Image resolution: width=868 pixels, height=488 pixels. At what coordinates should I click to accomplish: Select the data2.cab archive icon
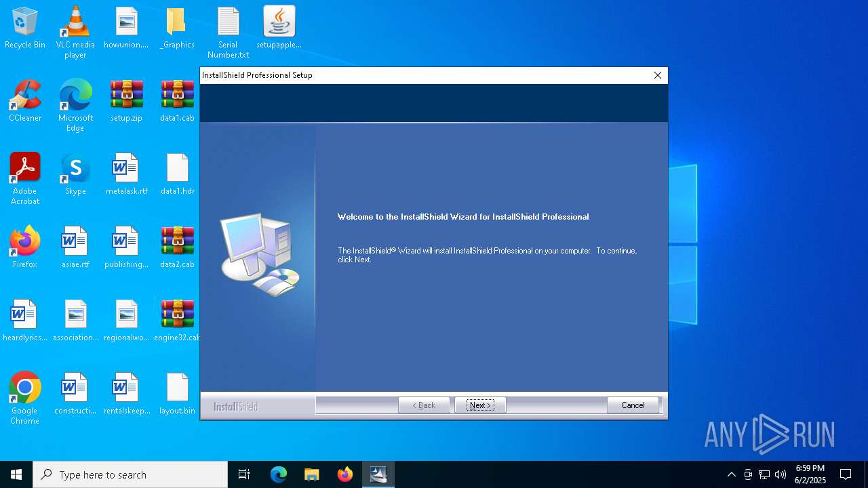177,248
